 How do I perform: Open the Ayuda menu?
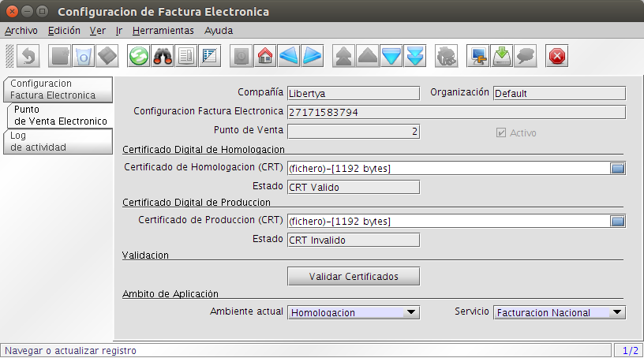pyautogui.click(x=219, y=31)
